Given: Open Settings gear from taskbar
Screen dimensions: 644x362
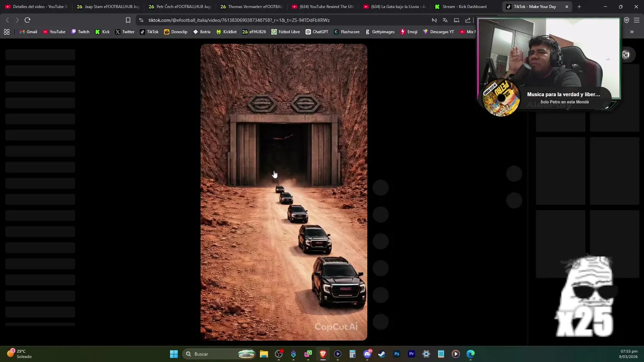Looking at the screenshot, I should tap(426, 354).
